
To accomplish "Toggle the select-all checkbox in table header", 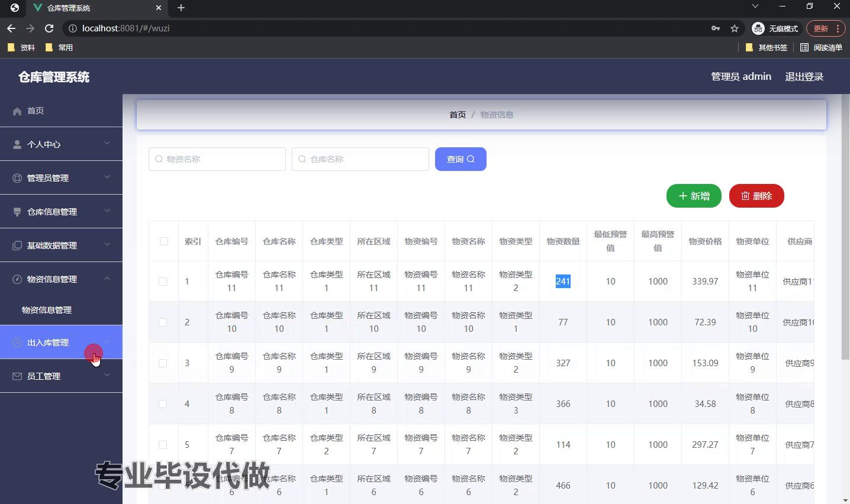I will pos(164,241).
